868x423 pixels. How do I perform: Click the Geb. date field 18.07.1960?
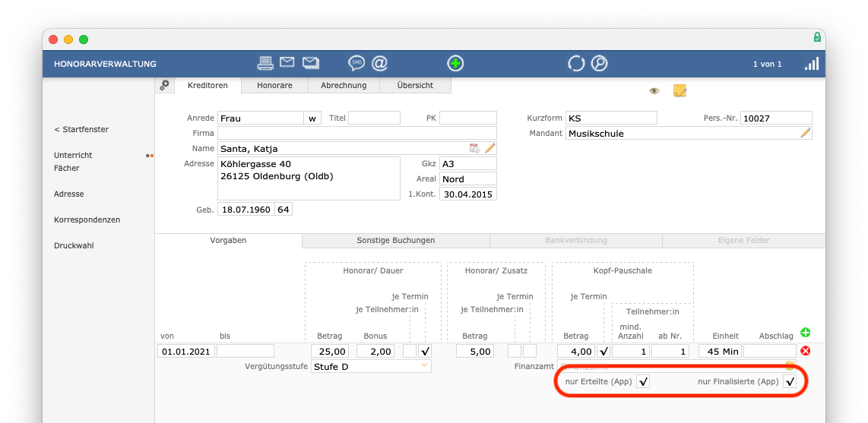[246, 210]
